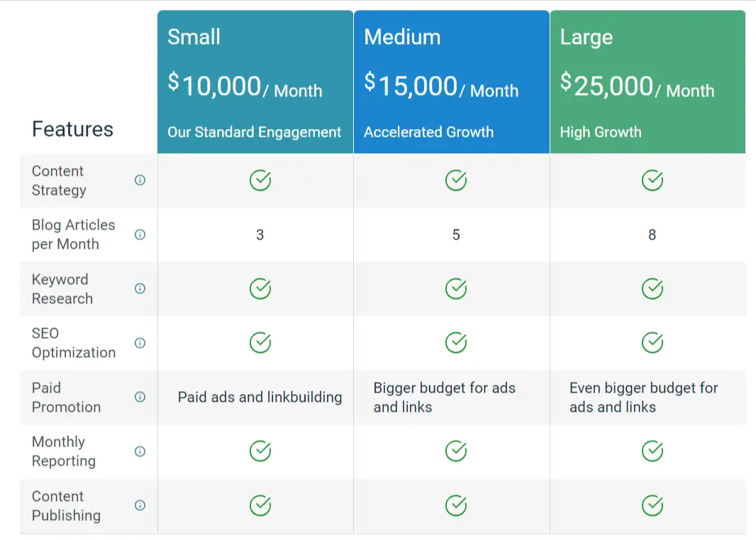Click the Content Publishing info icon
The width and height of the screenshot is (756, 540).
[x=140, y=506]
